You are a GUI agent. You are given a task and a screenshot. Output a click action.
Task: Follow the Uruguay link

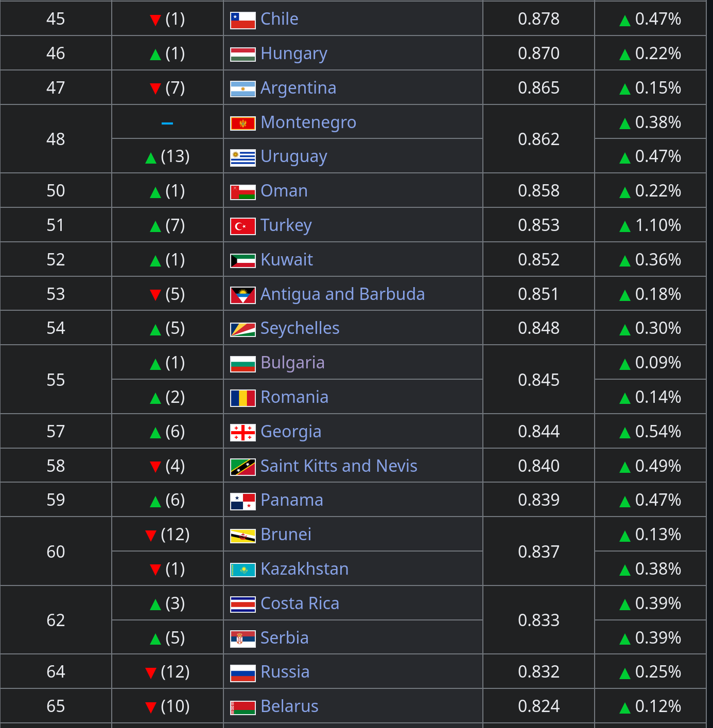[294, 156]
